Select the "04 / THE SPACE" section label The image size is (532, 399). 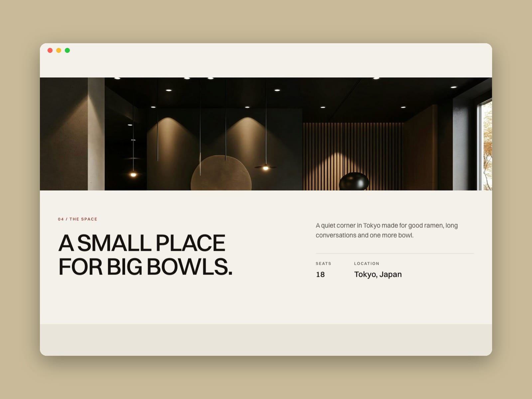[x=78, y=219]
